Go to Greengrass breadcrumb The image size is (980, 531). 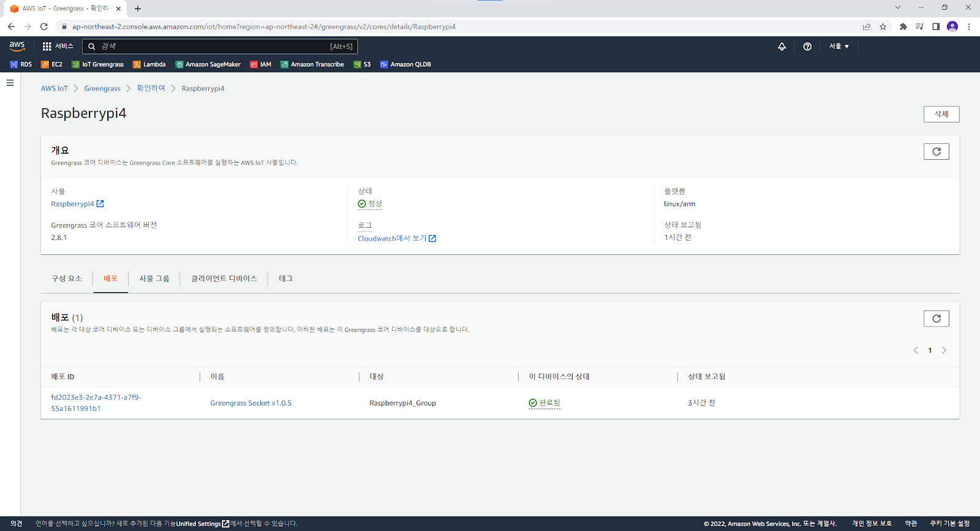click(102, 89)
